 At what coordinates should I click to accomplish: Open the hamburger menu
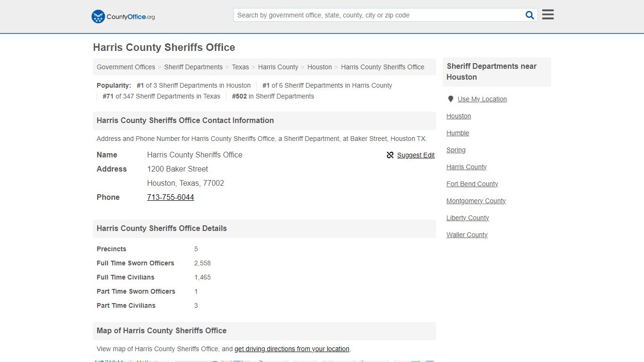click(x=548, y=15)
